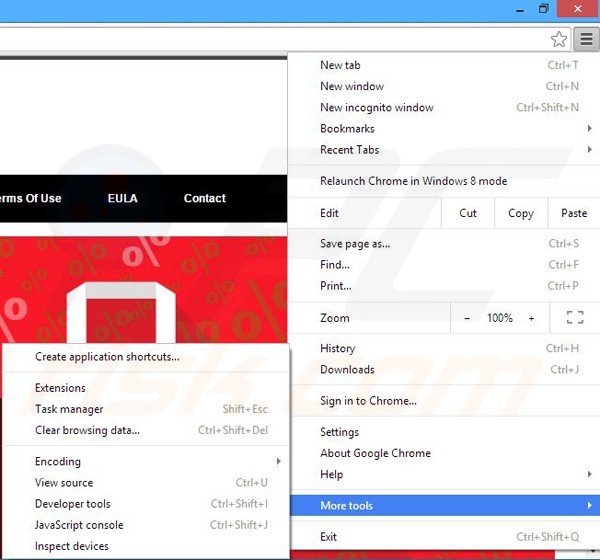
Task: Open a New incognito window
Action: pyautogui.click(x=445, y=108)
